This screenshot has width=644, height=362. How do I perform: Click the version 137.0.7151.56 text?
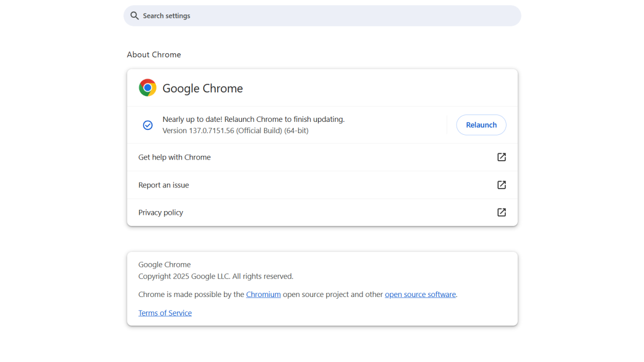pos(235,131)
